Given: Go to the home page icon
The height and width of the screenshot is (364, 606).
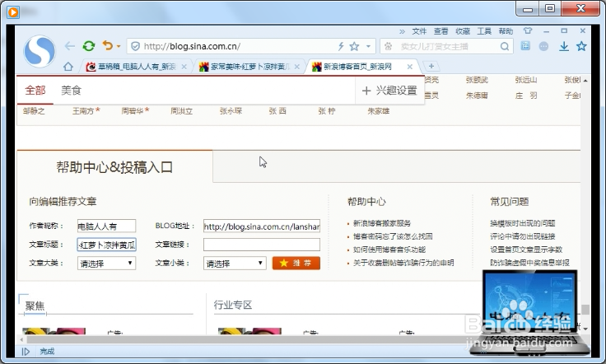Looking at the screenshot, I should coord(68,67).
